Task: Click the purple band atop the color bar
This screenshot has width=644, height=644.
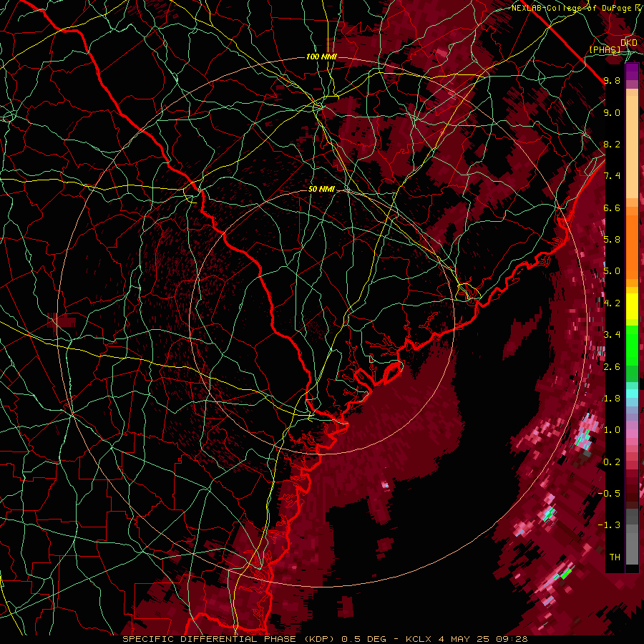Action: [632, 72]
